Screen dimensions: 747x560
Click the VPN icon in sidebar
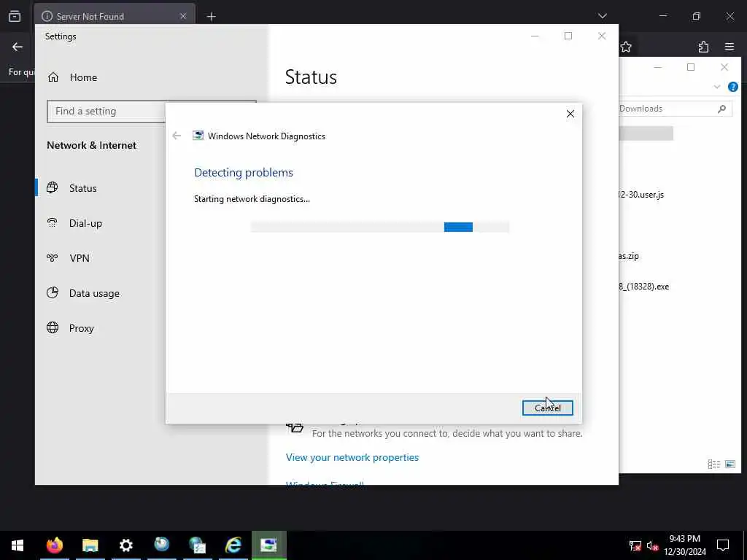coord(53,257)
